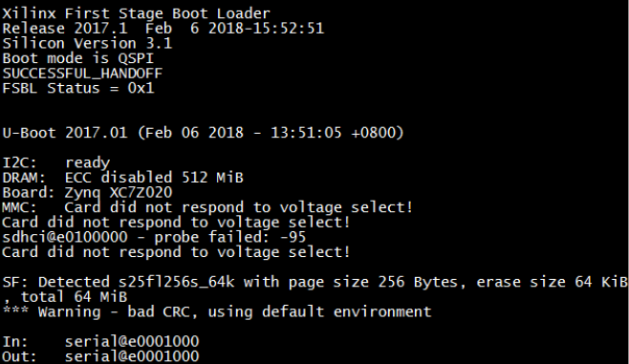Click the 'U-Boot 2017.01' version line
Image resolution: width=629 pixels, height=364 pixels.
(203, 133)
